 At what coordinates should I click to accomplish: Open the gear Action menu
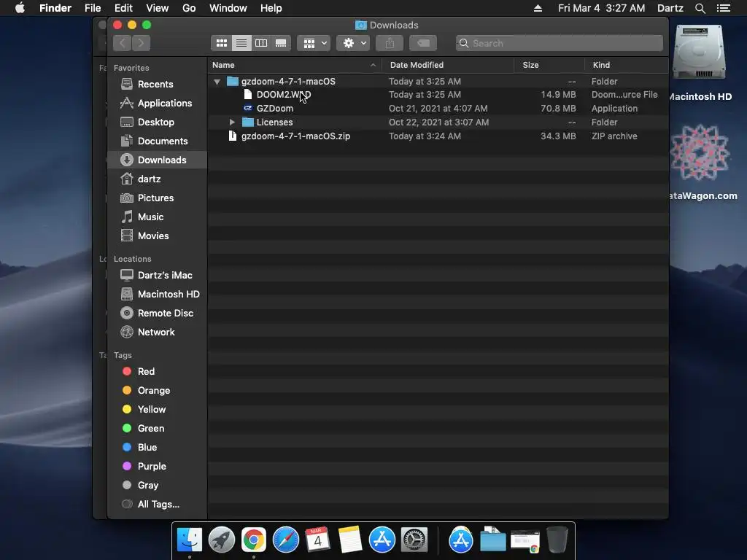pos(353,43)
